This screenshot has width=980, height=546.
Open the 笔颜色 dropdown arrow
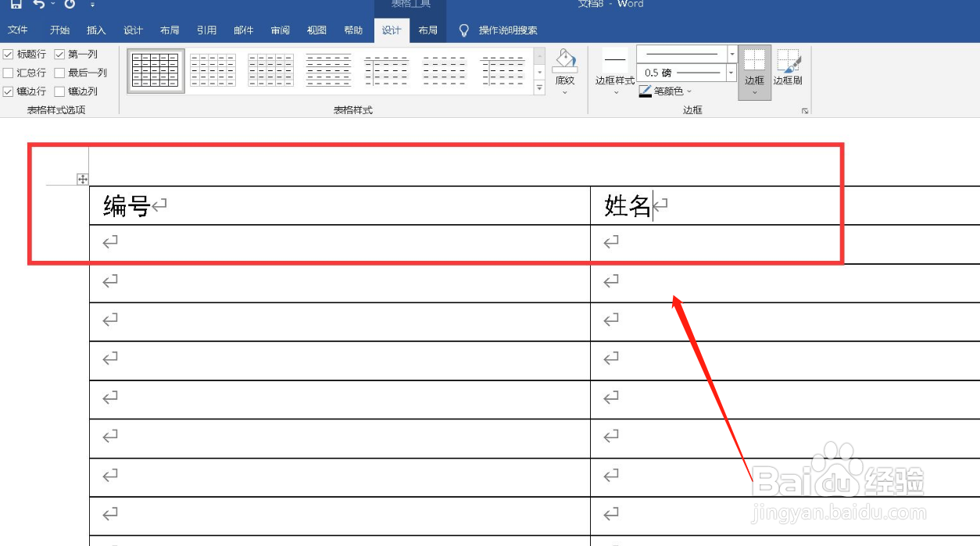[689, 91]
